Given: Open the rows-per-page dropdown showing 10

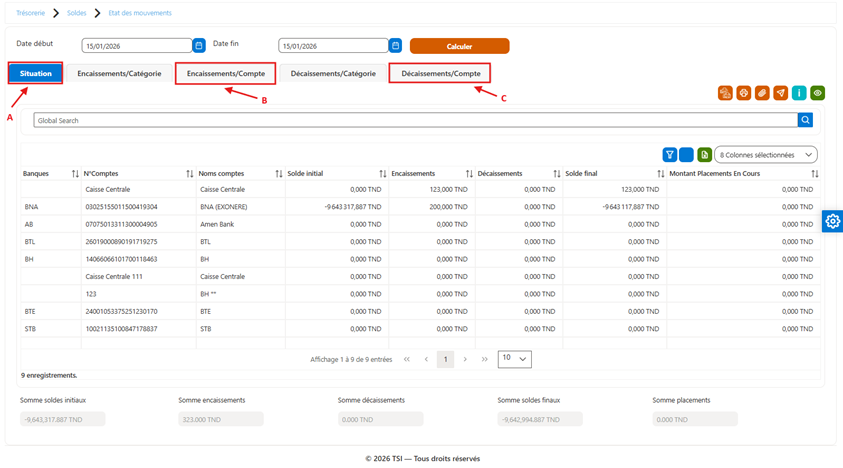Looking at the screenshot, I should [515, 359].
